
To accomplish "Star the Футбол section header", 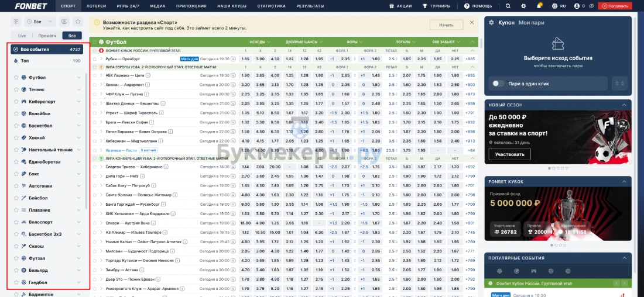I will (x=94, y=42).
